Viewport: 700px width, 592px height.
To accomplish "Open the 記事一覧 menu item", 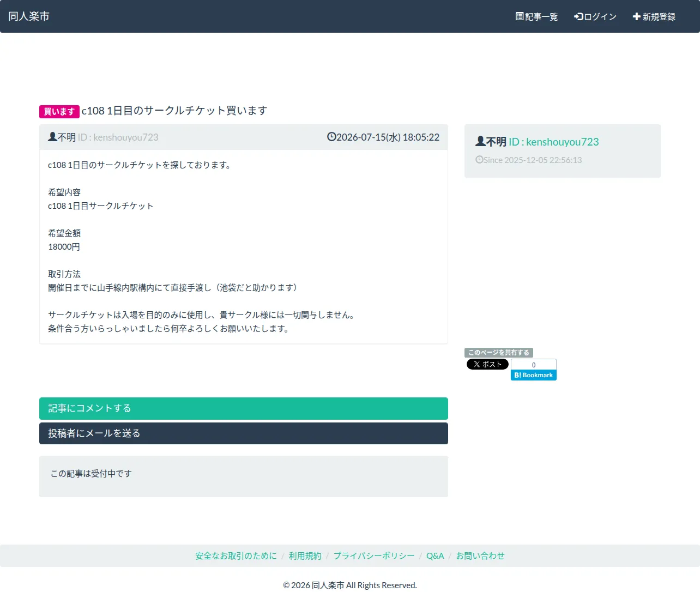I will tap(537, 16).
